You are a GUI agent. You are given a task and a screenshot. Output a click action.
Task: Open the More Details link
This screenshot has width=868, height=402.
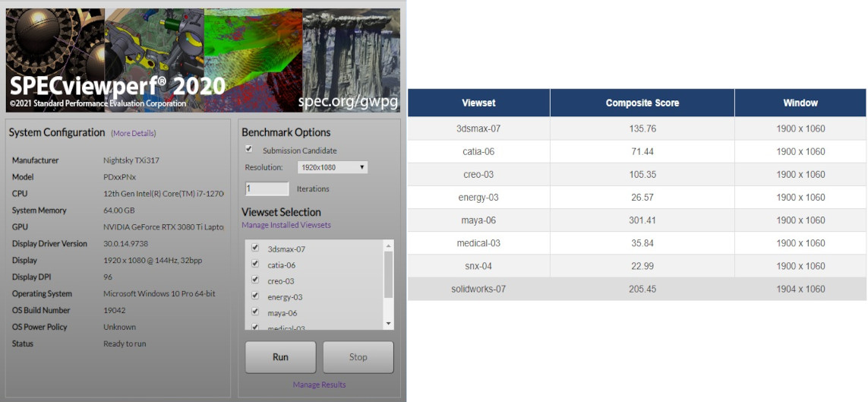(134, 134)
